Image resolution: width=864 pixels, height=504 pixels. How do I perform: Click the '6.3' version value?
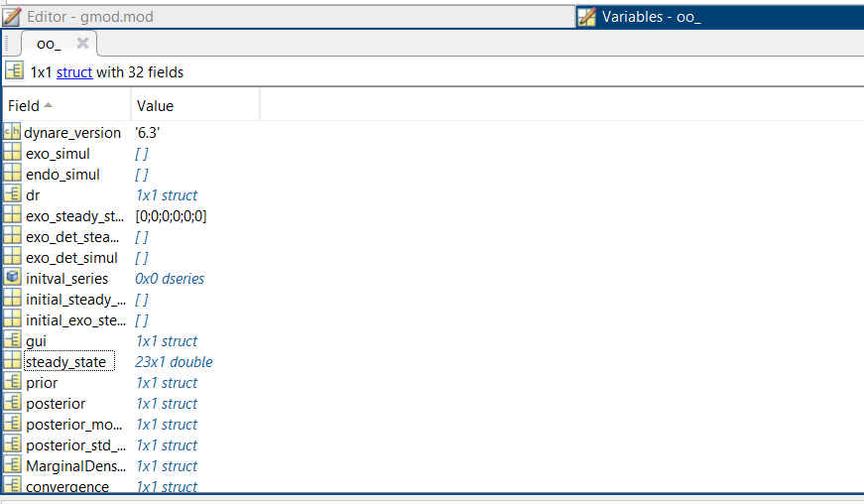point(147,133)
